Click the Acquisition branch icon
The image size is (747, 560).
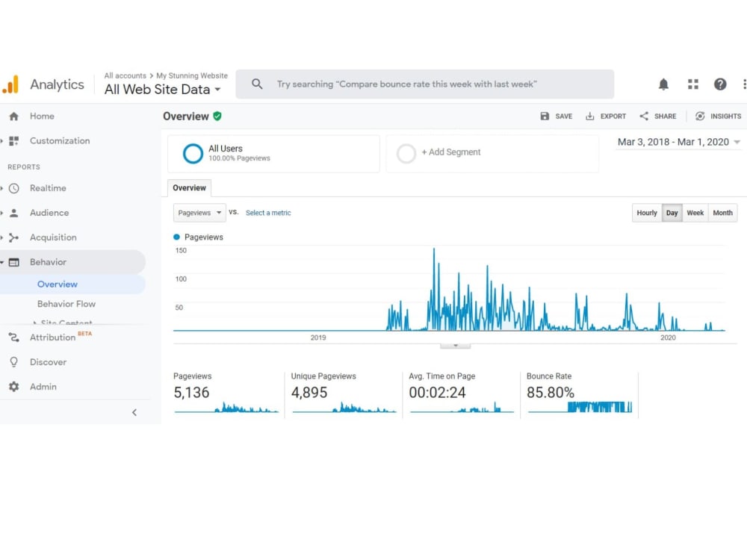tap(13, 237)
